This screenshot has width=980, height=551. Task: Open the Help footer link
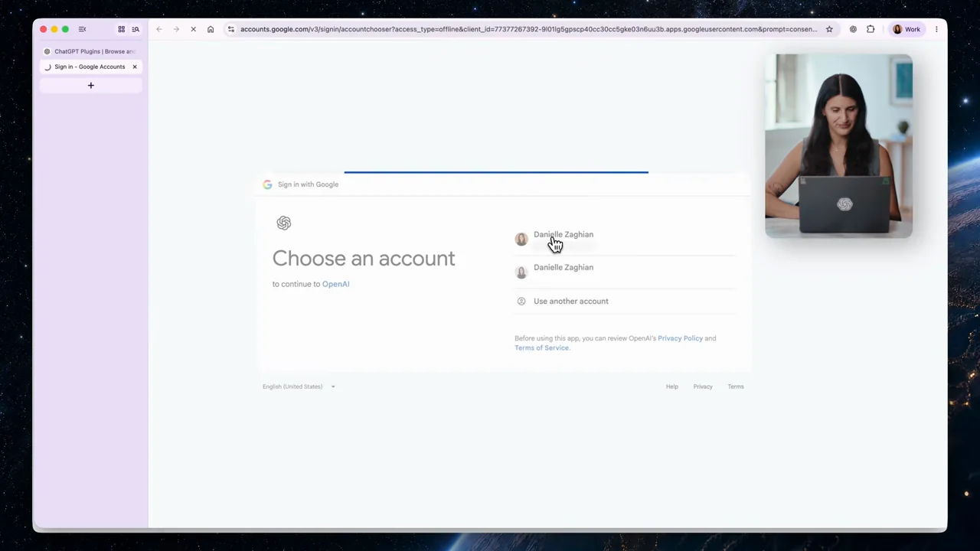click(671, 386)
